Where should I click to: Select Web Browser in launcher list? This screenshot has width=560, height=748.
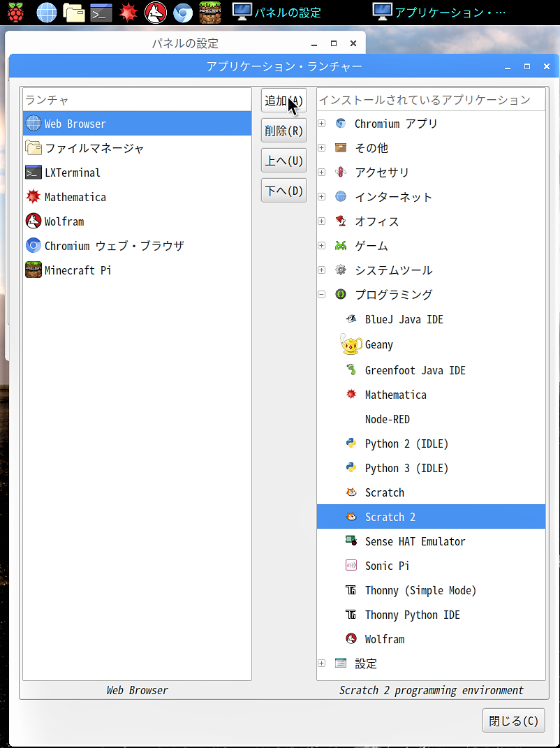pyautogui.click(x=138, y=124)
